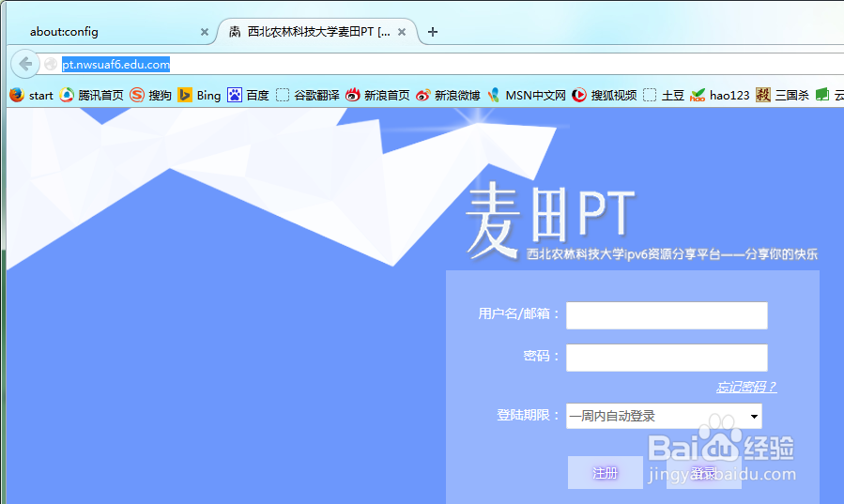Viewport: 844px width, 504px height.
Task: Click the 登录 login button
Action: click(703, 473)
